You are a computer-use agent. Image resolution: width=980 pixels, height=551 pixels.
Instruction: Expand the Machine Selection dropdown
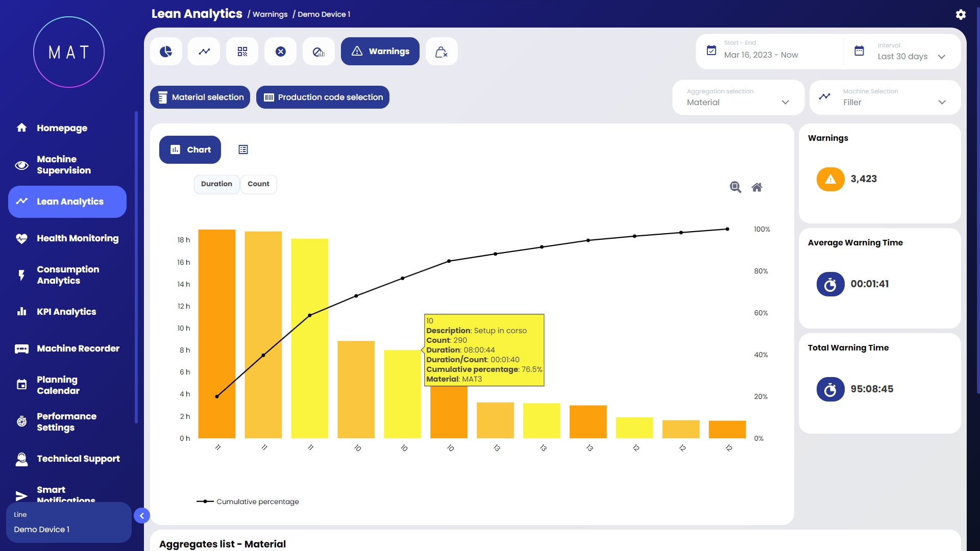[885, 97]
